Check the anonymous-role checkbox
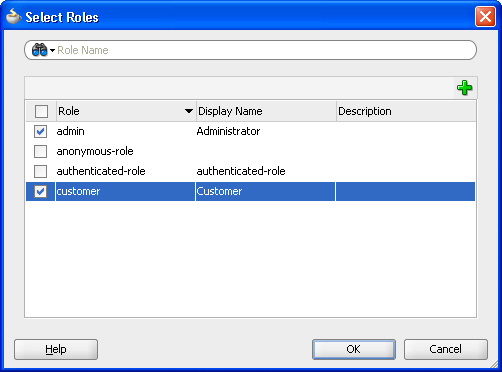 [40, 151]
